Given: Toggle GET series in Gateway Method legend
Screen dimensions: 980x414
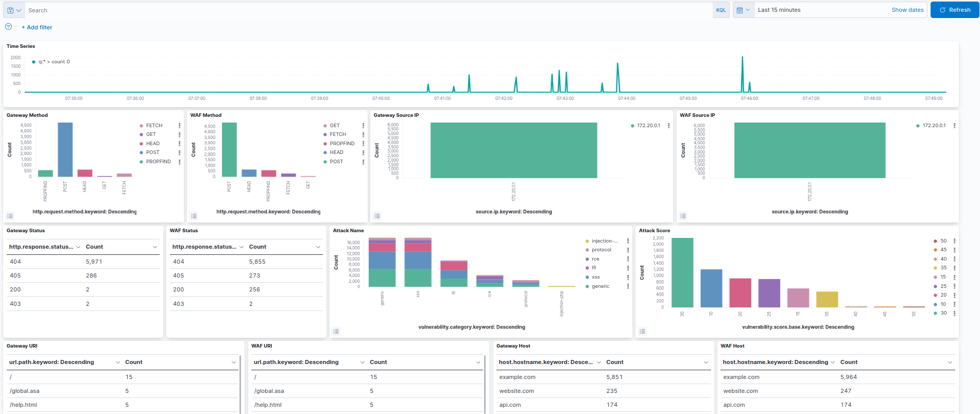Looking at the screenshot, I should tap(151, 134).
